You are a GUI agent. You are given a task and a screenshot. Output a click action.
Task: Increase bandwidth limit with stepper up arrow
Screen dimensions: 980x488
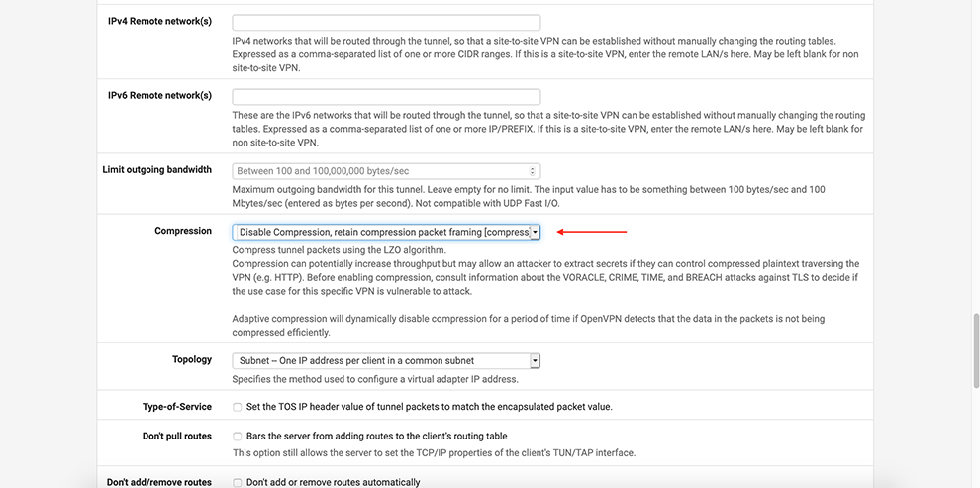tap(535, 168)
